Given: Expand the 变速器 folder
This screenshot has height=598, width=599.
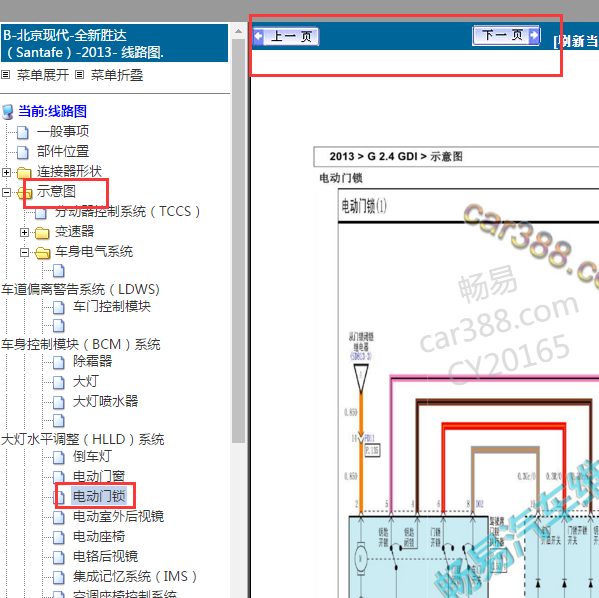Looking at the screenshot, I should (24, 232).
